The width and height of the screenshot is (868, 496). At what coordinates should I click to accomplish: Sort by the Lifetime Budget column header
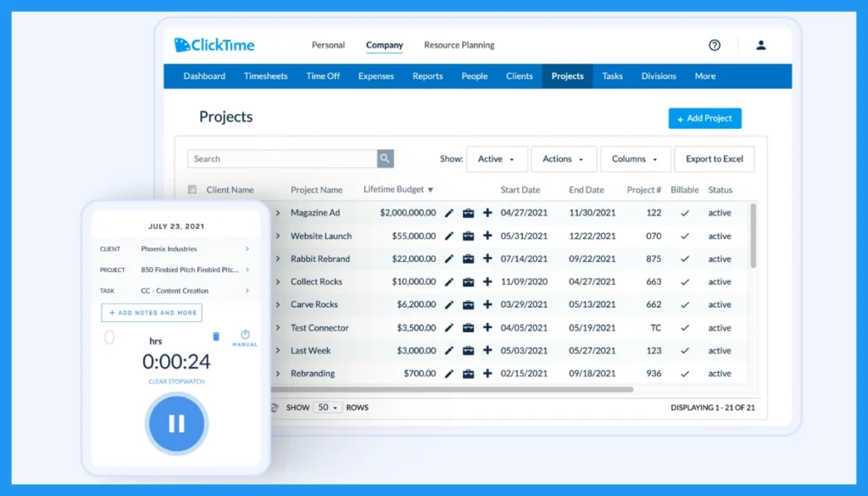pos(398,189)
